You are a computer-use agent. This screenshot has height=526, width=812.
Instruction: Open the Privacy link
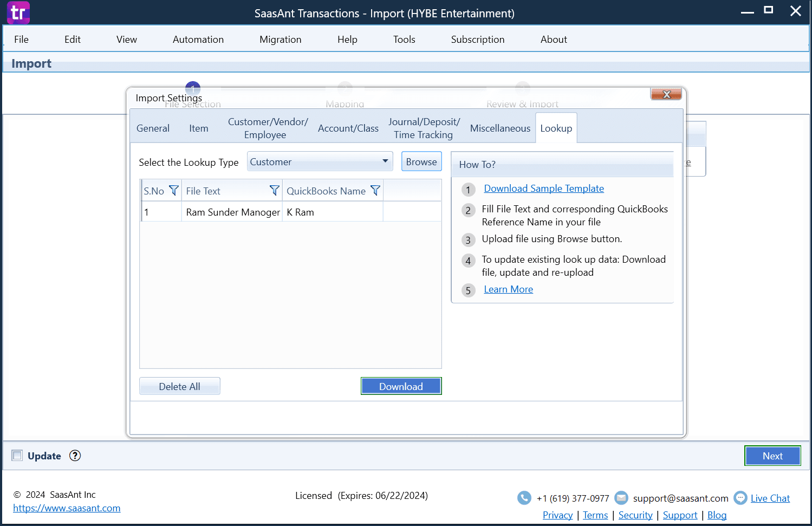(x=558, y=515)
